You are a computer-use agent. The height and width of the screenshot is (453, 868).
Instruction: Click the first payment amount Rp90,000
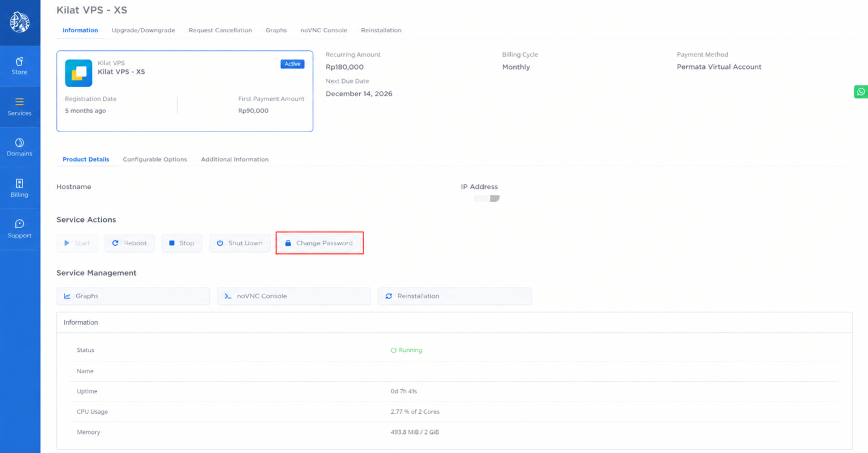(x=253, y=110)
